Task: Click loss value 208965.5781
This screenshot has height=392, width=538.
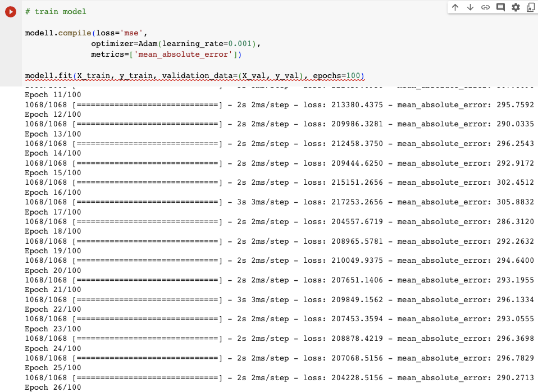Action: (357, 241)
